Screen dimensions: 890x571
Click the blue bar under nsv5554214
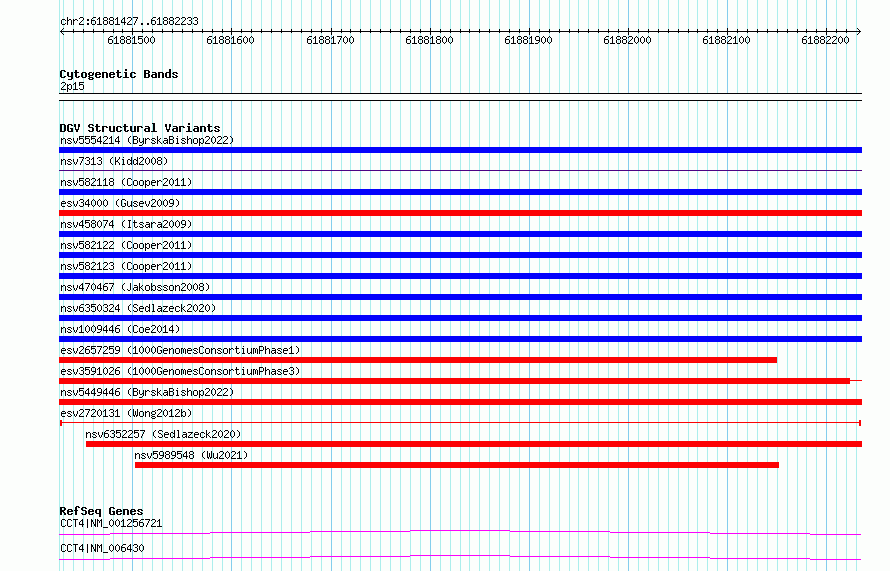(x=460, y=150)
